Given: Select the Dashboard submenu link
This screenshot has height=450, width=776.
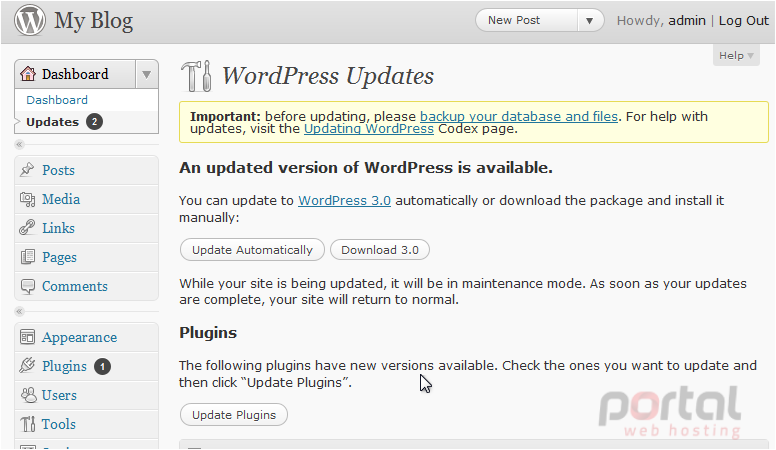Looking at the screenshot, I should (57, 100).
